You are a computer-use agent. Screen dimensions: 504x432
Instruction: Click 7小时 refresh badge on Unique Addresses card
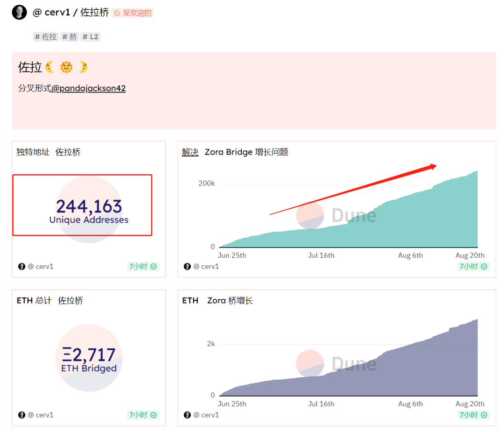[x=143, y=266]
